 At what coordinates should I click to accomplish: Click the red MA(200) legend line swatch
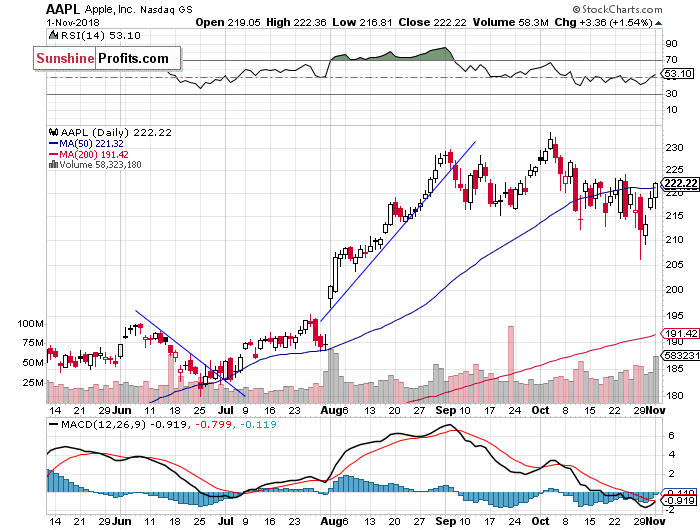[54, 154]
